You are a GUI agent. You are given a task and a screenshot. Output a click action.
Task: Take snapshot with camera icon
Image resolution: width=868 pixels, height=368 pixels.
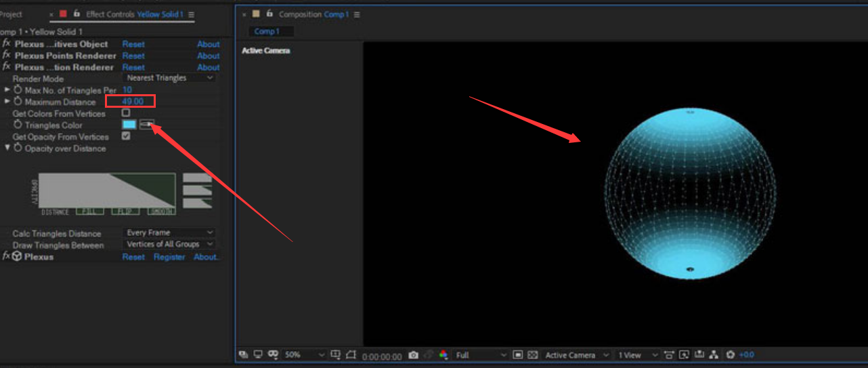click(414, 355)
